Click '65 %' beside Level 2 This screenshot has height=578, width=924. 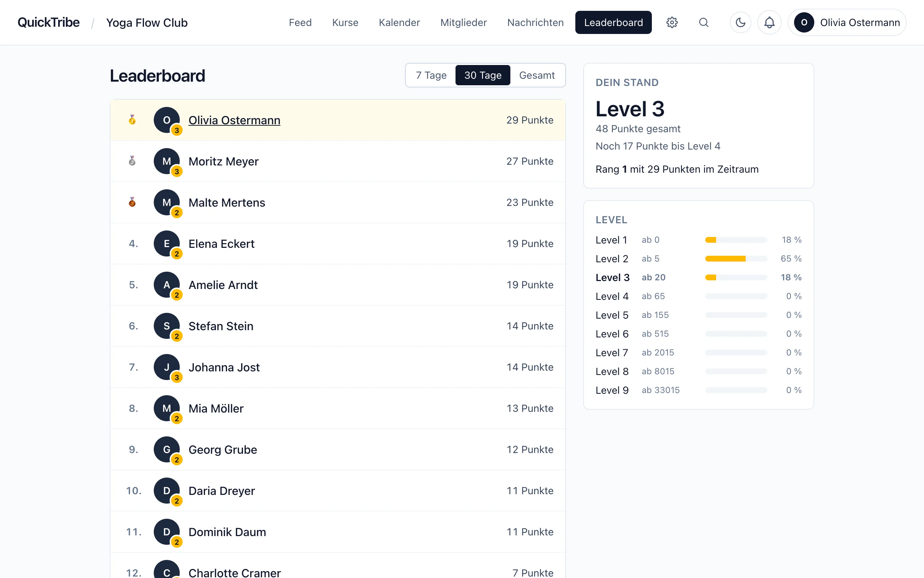(x=791, y=259)
